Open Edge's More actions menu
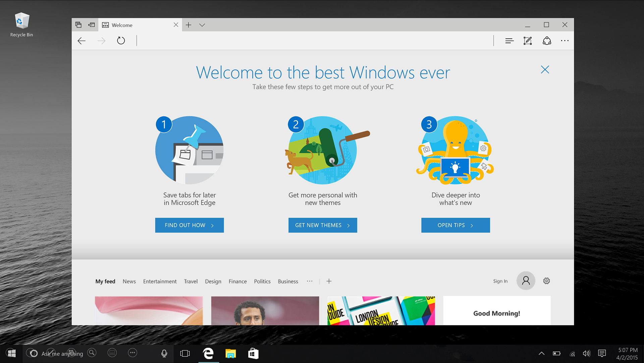The height and width of the screenshot is (363, 644). point(565,41)
